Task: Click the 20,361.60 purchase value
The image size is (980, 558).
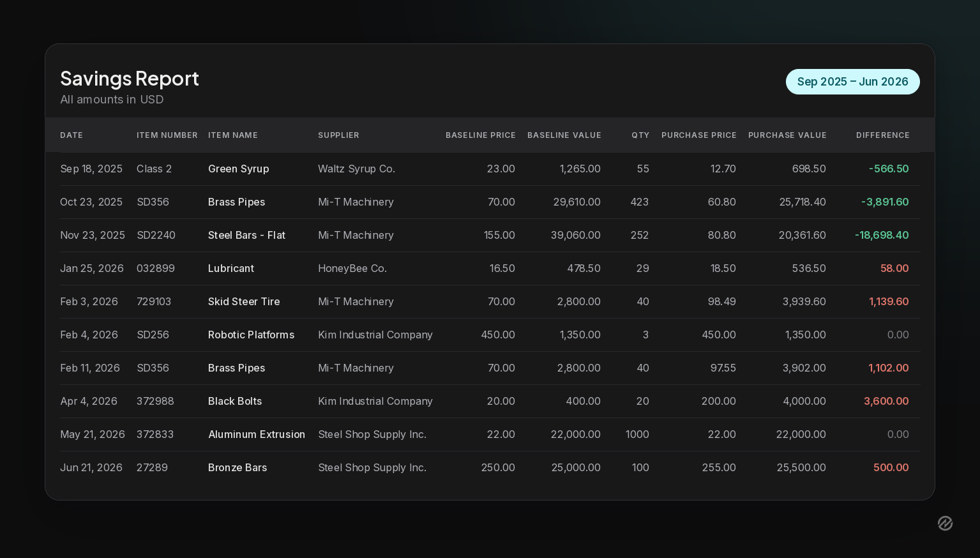Action: click(x=802, y=235)
